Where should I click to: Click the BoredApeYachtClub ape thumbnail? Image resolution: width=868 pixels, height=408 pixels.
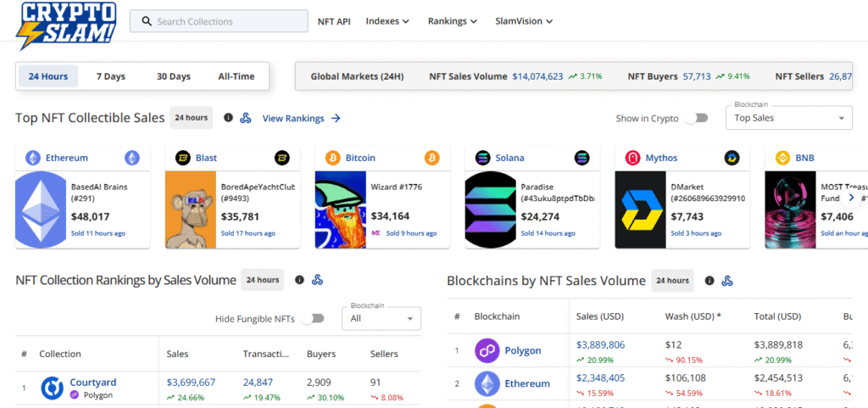click(x=191, y=210)
